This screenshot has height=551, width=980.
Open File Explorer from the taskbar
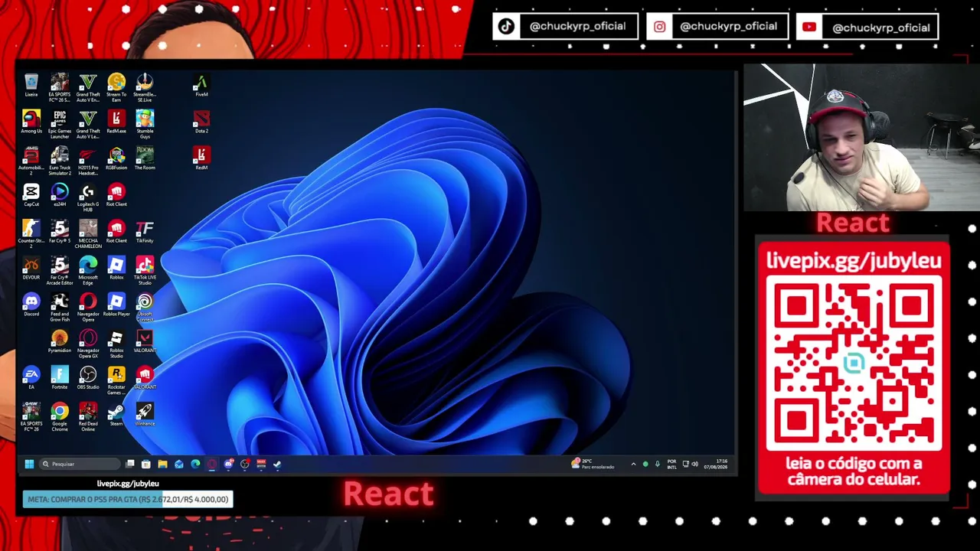[x=162, y=464]
